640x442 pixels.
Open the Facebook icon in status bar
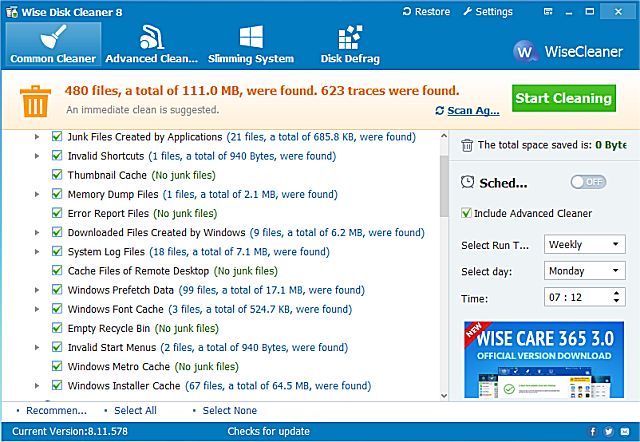pyautogui.click(x=593, y=431)
